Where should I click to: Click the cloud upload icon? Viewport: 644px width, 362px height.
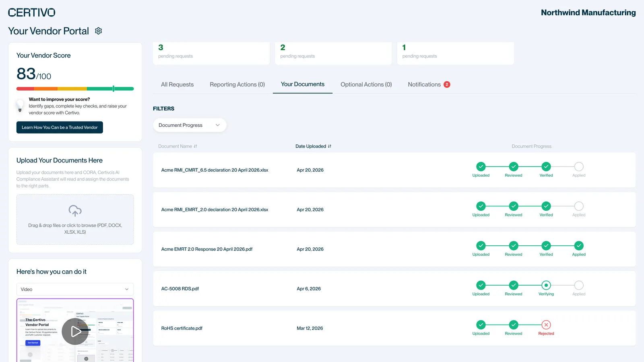75,210
